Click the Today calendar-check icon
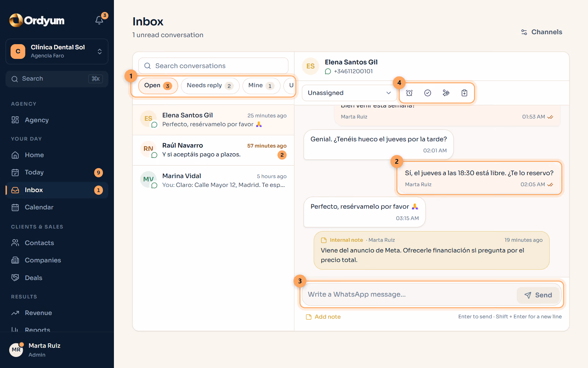 [x=15, y=172]
